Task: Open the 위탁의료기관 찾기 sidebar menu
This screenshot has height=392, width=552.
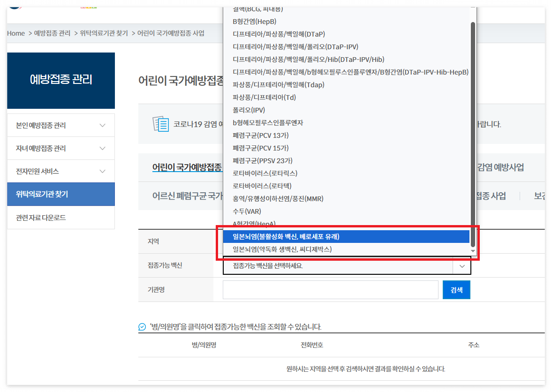Action: [x=61, y=194]
